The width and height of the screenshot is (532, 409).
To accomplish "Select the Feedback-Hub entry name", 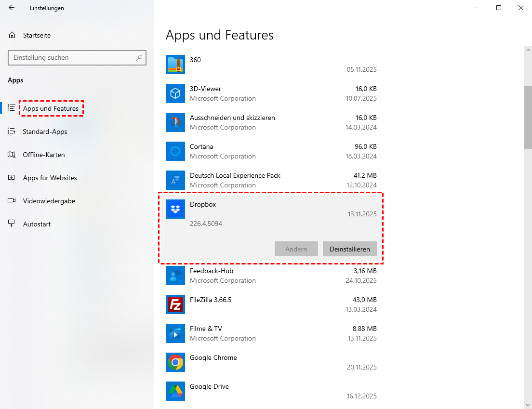I will pos(212,271).
